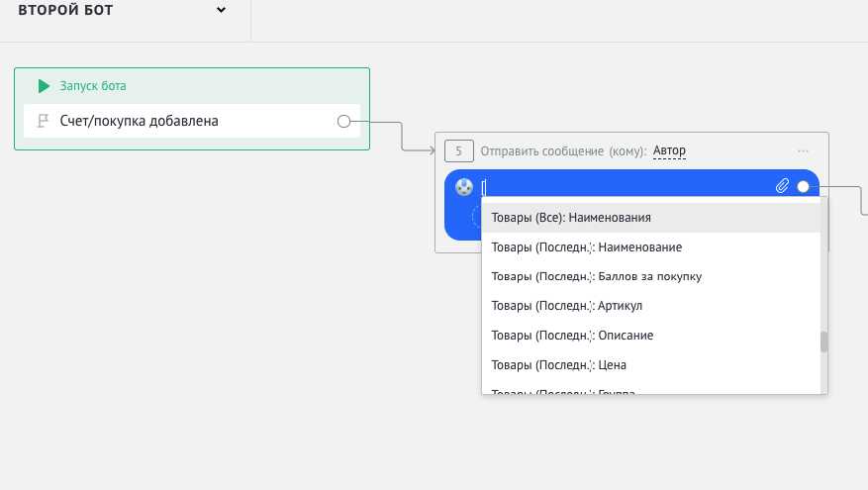868x490 pixels.
Task: Click the Запуск бота block title
Action: tap(93, 86)
